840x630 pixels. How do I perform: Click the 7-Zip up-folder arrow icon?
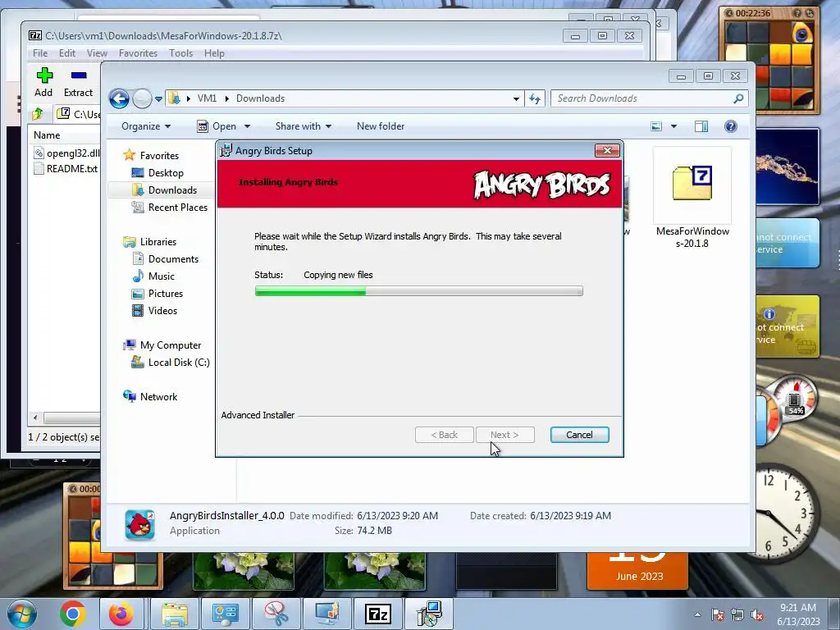[x=37, y=113]
